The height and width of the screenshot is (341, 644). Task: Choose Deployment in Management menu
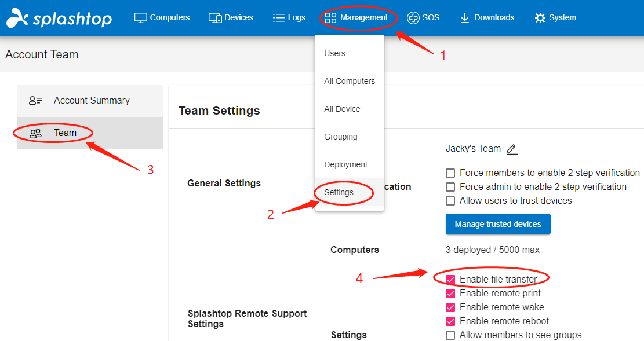click(350, 164)
